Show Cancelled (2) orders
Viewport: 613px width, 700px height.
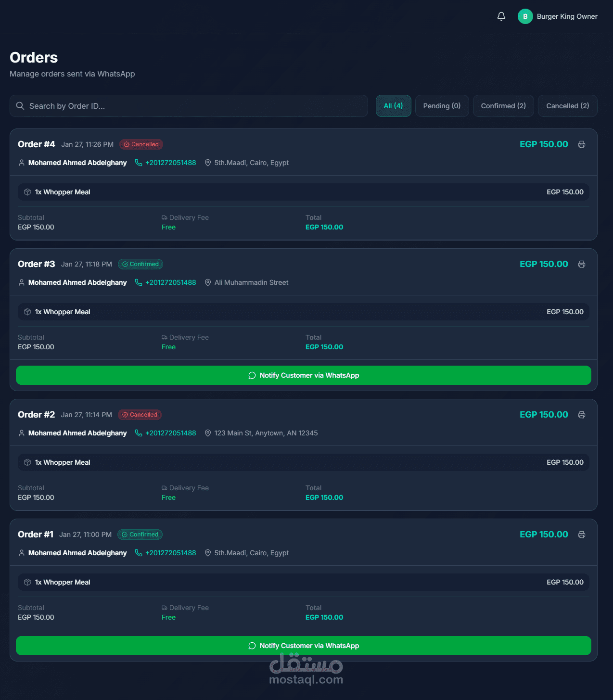pyautogui.click(x=567, y=106)
